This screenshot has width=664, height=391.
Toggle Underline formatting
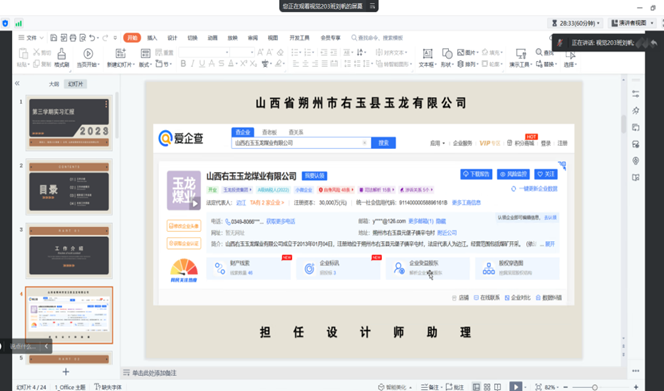(202, 64)
